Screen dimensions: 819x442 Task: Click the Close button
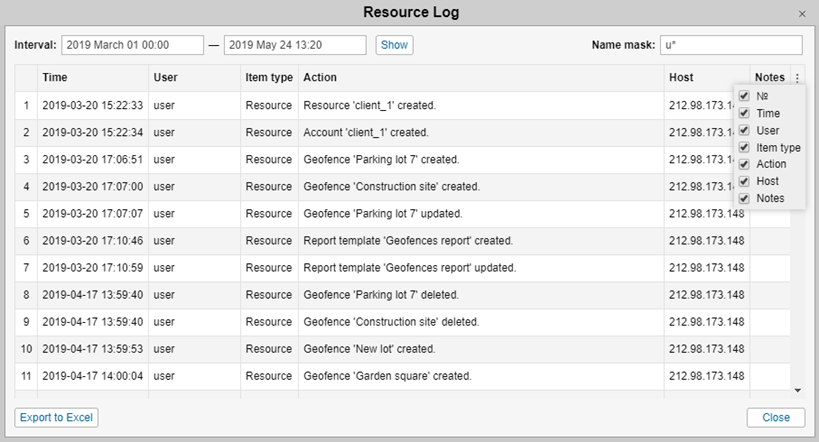[775, 417]
